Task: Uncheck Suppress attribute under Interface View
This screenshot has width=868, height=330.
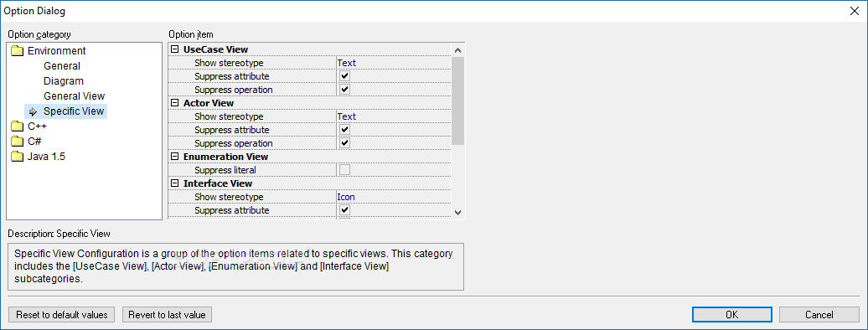Action: point(345,210)
